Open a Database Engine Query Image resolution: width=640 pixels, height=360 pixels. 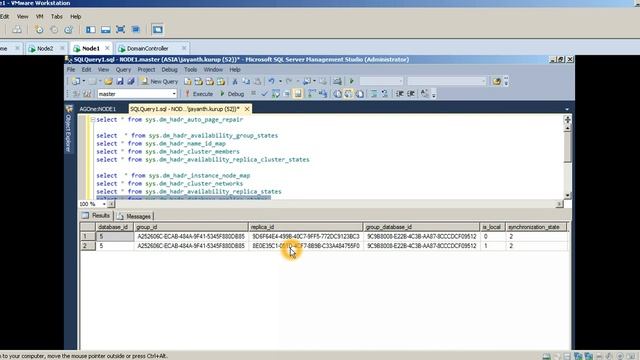point(187,82)
